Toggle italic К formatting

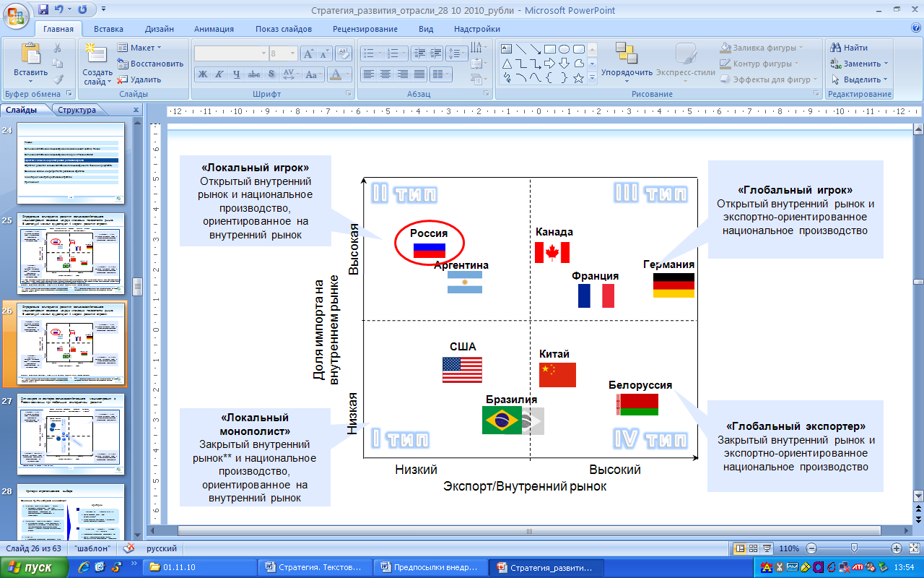(220, 74)
